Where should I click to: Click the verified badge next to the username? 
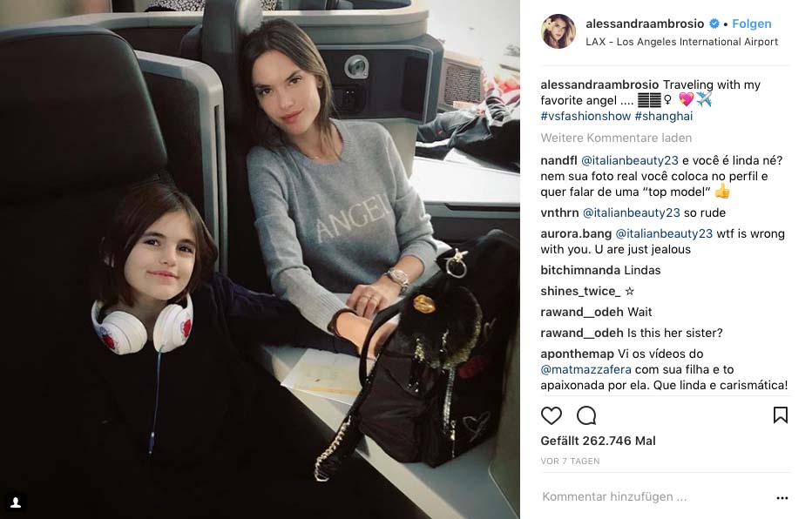tap(714, 24)
